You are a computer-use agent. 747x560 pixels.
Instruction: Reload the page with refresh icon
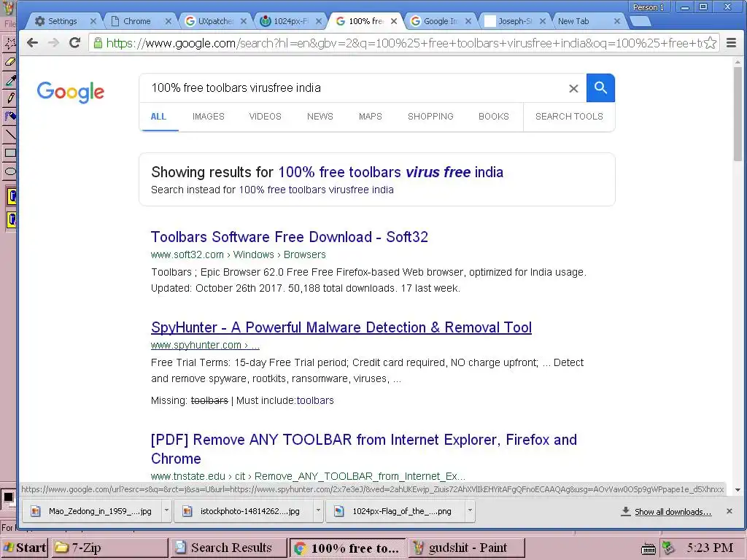75,43
